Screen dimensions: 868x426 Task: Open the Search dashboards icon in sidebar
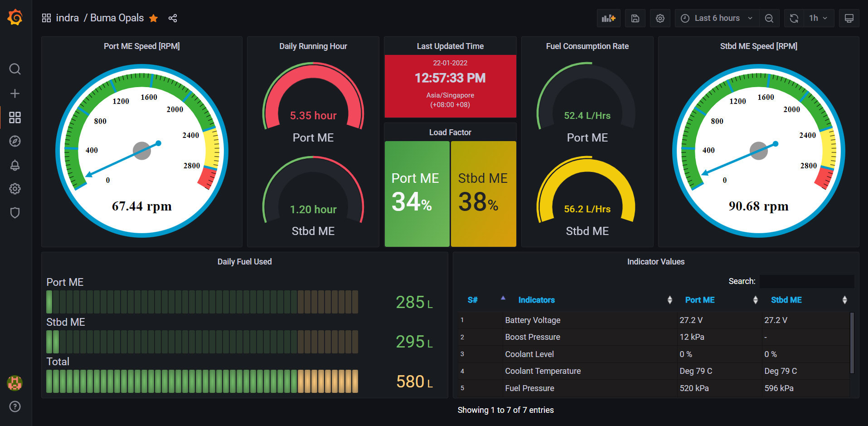pos(15,69)
